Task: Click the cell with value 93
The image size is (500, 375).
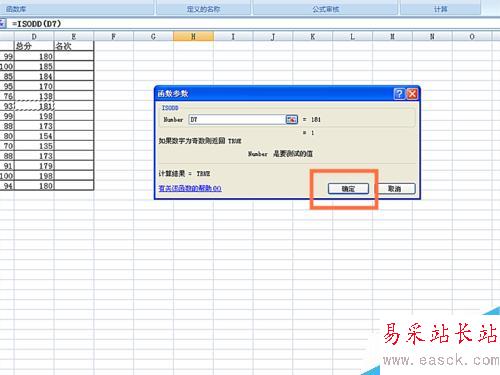Action: 7,106
